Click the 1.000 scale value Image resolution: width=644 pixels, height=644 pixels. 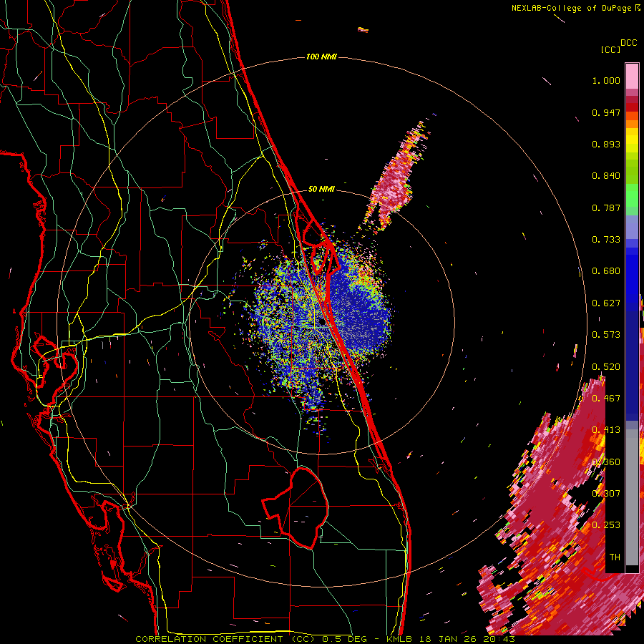606,80
